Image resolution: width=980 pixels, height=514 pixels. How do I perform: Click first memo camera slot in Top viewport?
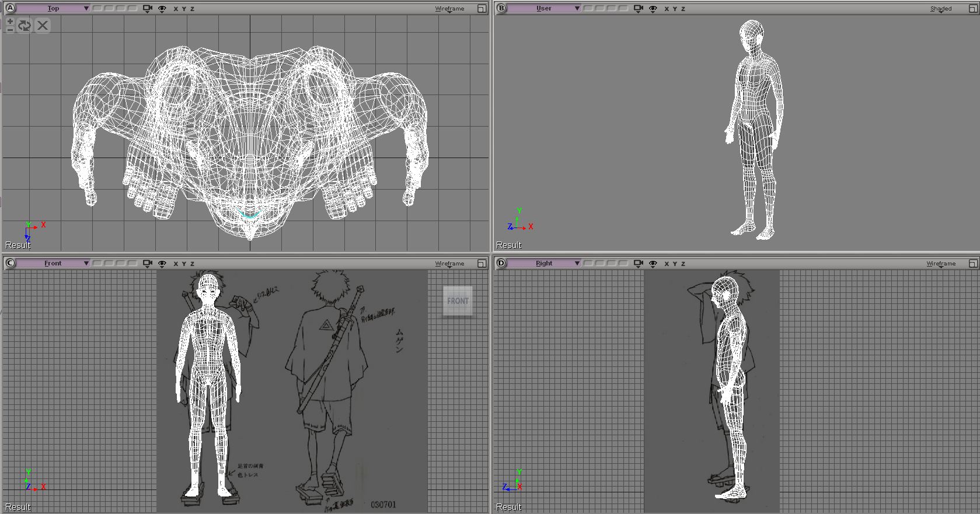pos(97,8)
